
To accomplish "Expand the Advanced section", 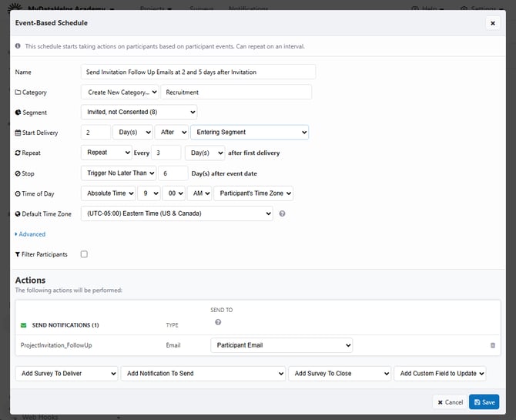I will point(31,234).
